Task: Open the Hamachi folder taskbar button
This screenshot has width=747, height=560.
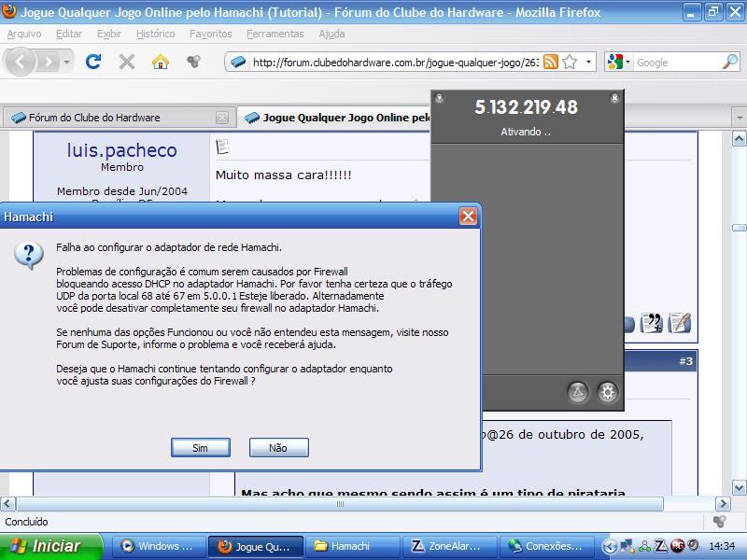Action: coord(352,546)
